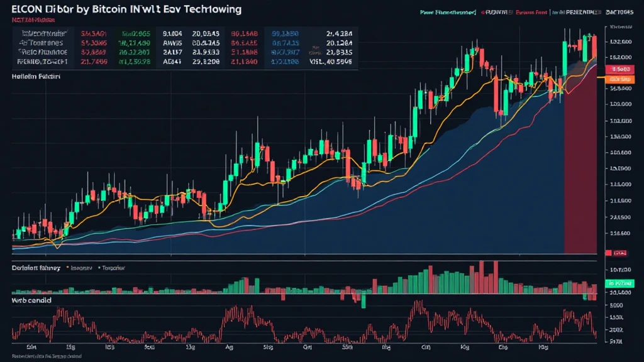
Task: Expand the Wrb candid oscillator label
Action: 31,301
